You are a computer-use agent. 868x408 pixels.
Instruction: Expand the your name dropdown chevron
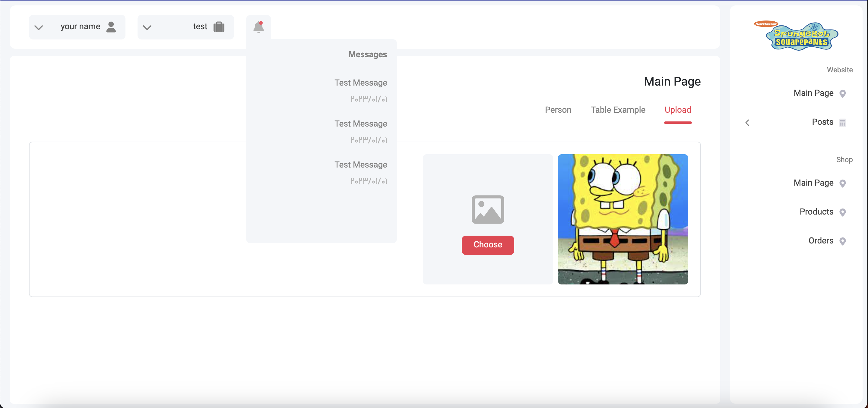[x=39, y=27]
